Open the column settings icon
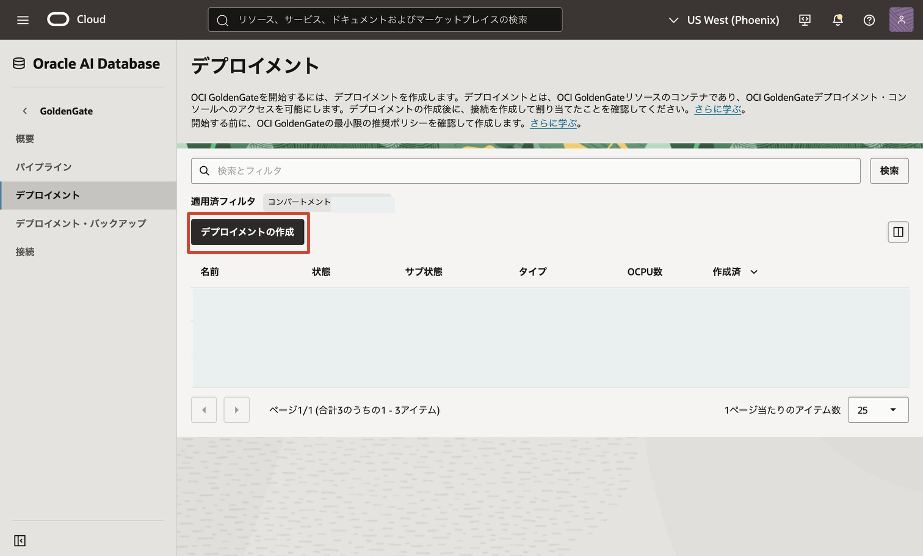The image size is (923, 556). tap(898, 232)
